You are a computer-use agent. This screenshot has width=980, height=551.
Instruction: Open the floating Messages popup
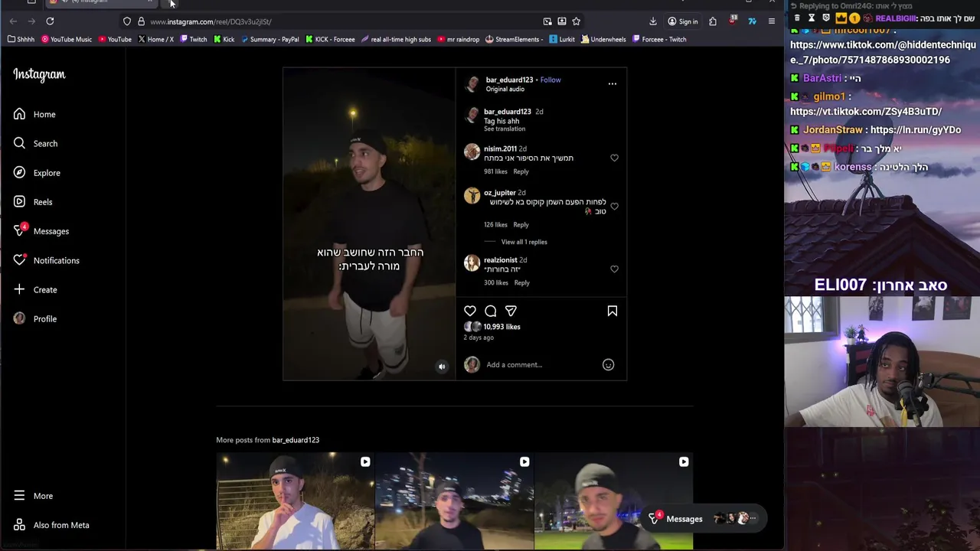click(703, 518)
